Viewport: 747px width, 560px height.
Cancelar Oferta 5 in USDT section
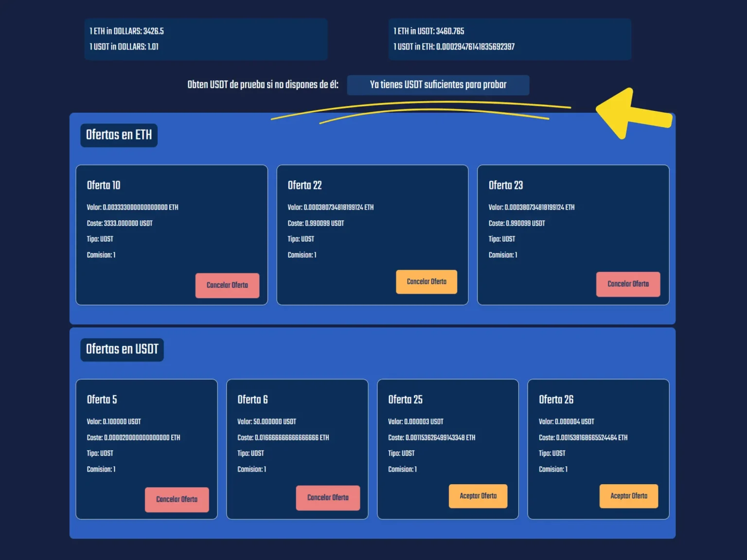pyautogui.click(x=177, y=499)
